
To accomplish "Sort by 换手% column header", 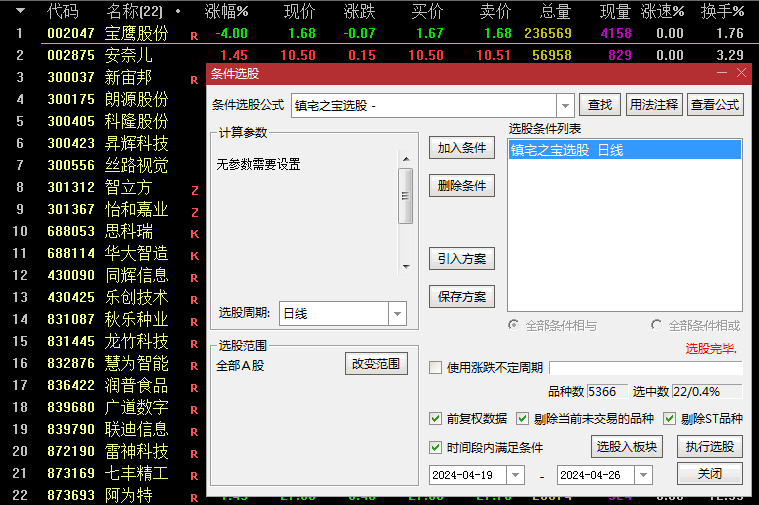I will pyautogui.click(x=722, y=11).
